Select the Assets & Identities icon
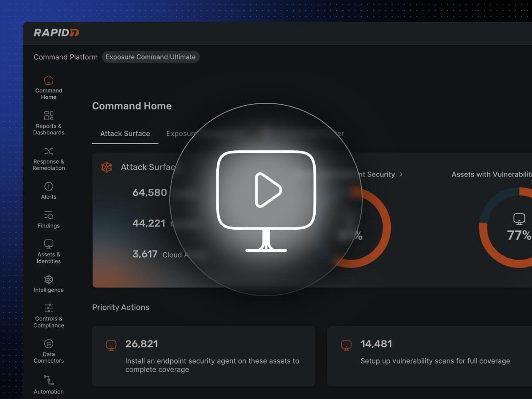Image resolution: width=532 pixels, height=399 pixels. [49, 244]
